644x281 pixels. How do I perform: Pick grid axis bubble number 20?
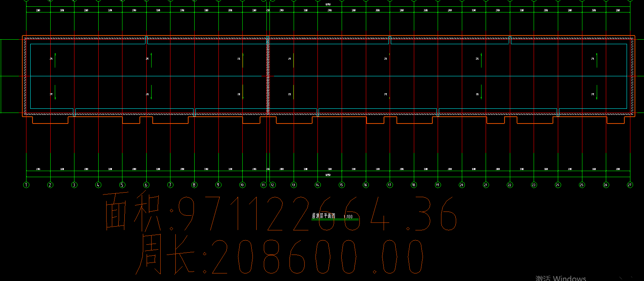(461, 185)
